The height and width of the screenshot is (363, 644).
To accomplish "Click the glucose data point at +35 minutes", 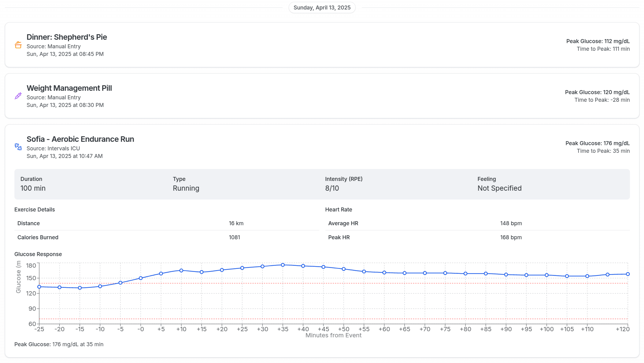I will pyautogui.click(x=283, y=265).
